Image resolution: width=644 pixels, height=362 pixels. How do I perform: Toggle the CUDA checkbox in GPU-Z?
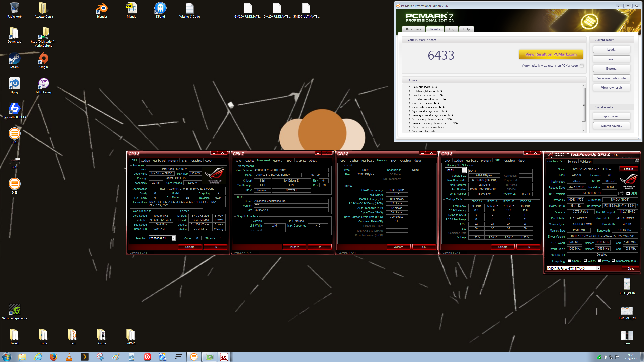(x=585, y=261)
